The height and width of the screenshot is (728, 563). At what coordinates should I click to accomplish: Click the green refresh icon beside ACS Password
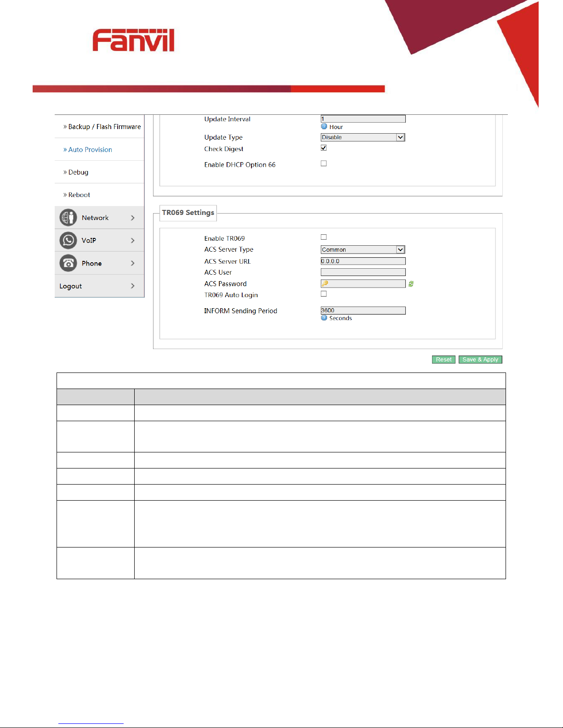[x=411, y=284]
